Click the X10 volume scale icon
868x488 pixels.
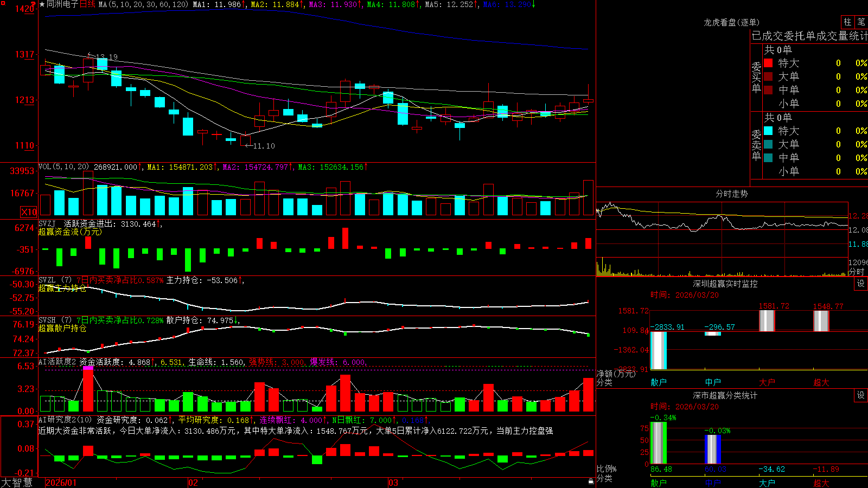(x=29, y=212)
